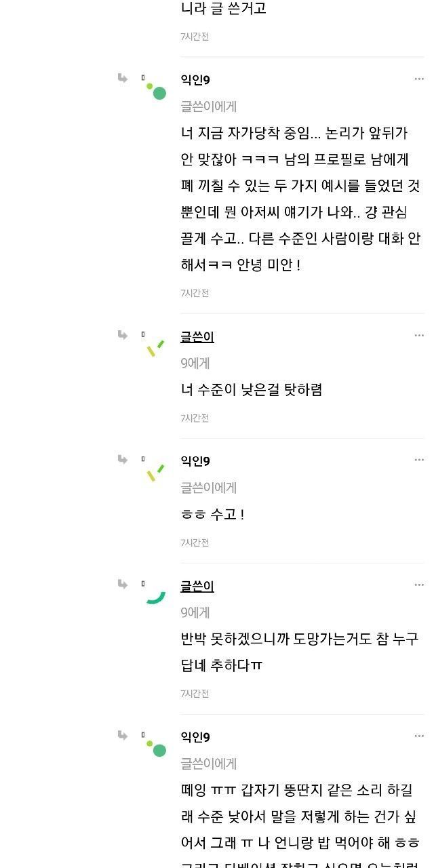
Task: Open more options on '너 수준이 낮은걸' comment
Action: [419, 336]
